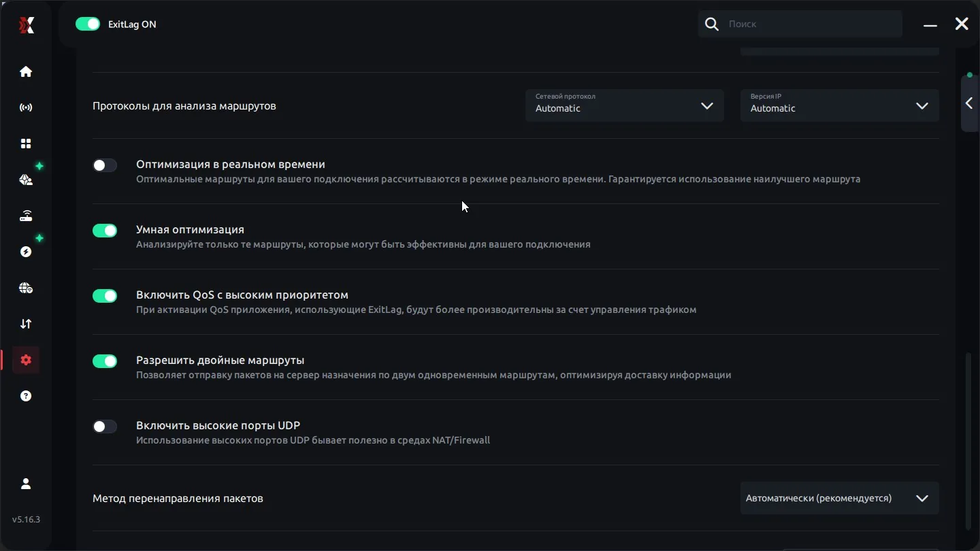Minimize the ExitLag window
The width and height of the screenshot is (980, 551).
click(930, 24)
